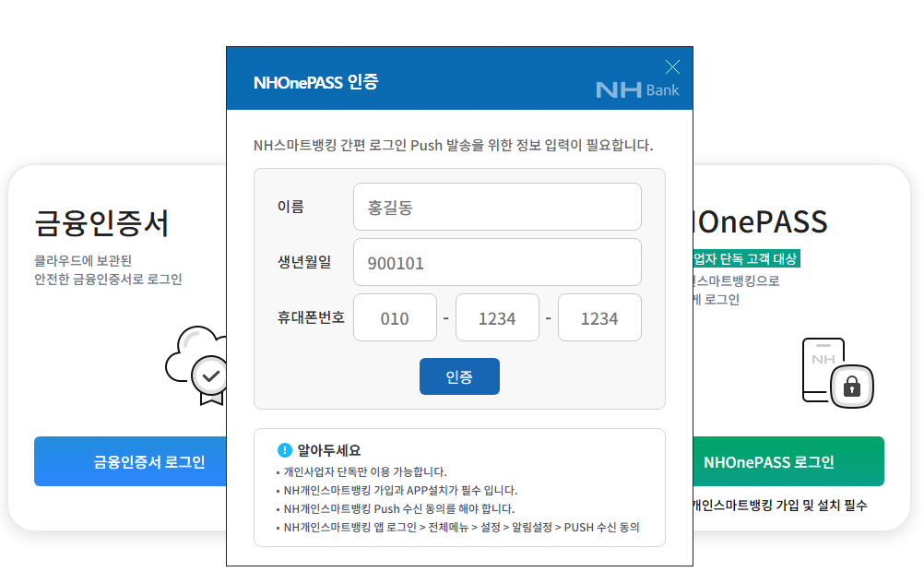Viewport: 924px width, 584px height.
Task: Focus the phone prefix field showing 010
Action: coord(395,317)
